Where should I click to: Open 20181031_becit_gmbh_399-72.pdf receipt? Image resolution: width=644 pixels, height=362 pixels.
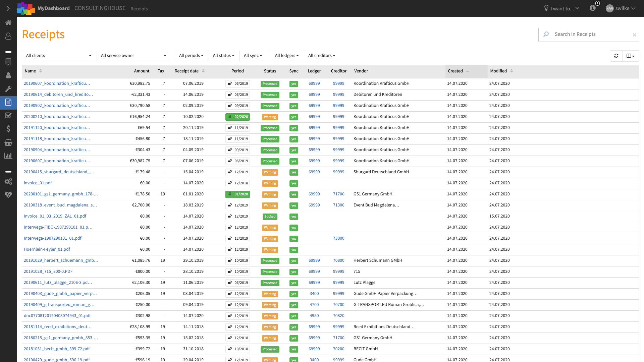tap(57, 349)
